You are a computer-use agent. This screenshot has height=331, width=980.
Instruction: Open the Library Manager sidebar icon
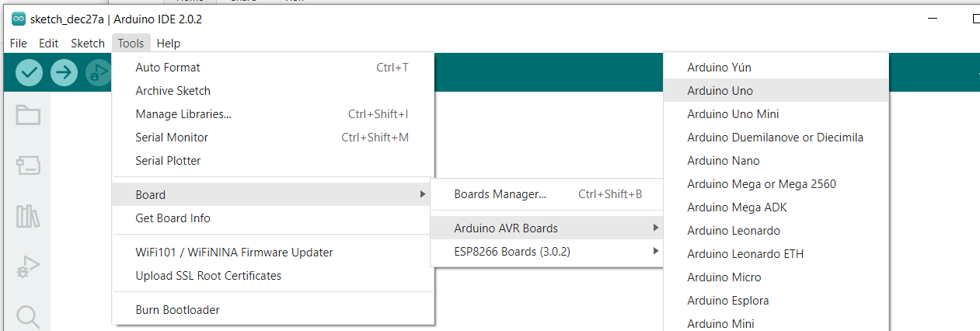click(x=28, y=216)
